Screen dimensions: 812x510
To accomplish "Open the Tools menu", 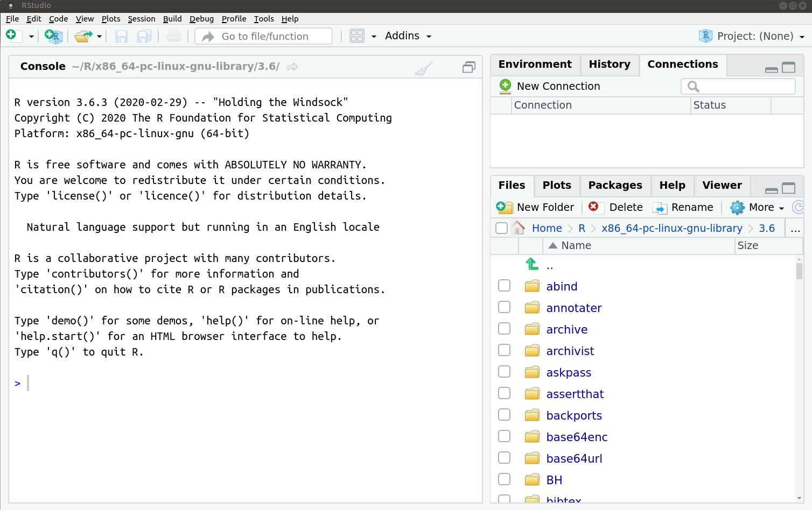I will pos(264,19).
